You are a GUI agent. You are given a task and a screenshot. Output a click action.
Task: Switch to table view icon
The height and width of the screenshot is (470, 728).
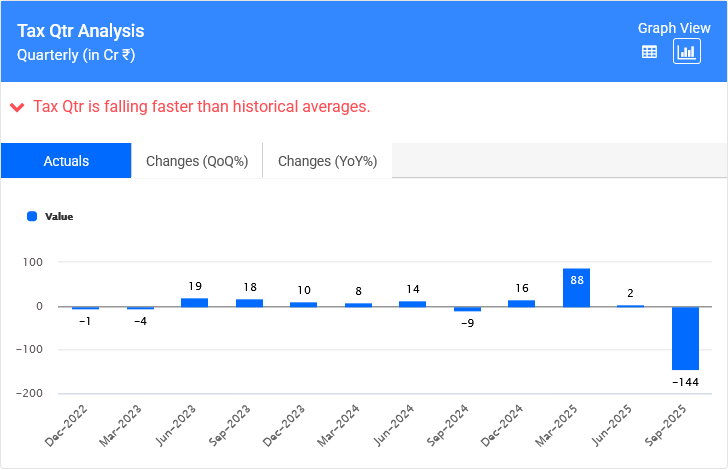coord(649,52)
